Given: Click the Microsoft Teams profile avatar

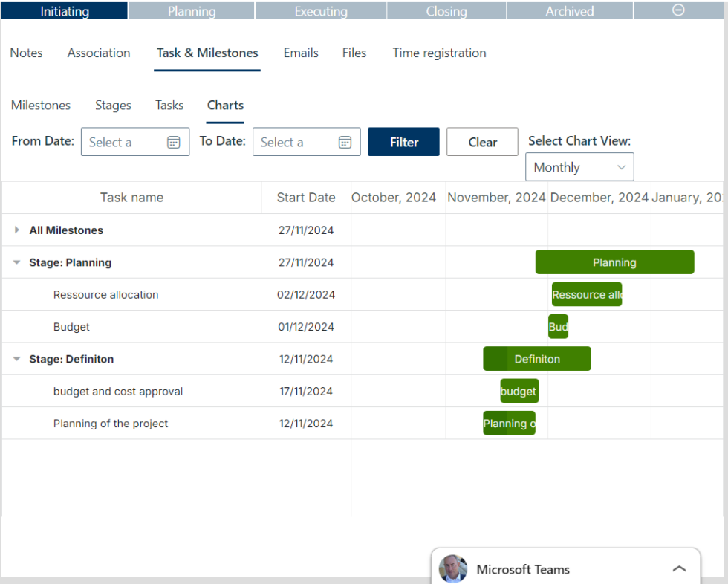Looking at the screenshot, I should [x=453, y=569].
